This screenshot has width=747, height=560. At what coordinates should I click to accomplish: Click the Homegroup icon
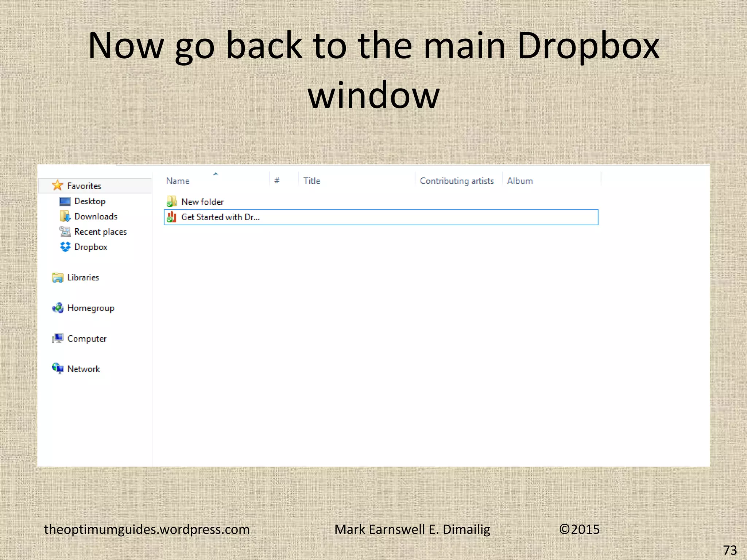(57, 308)
